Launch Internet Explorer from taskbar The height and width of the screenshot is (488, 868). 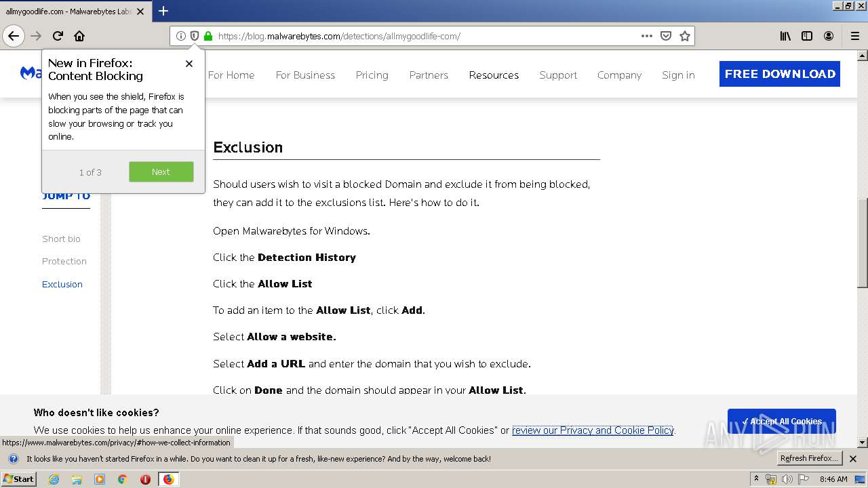(x=54, y=479)
